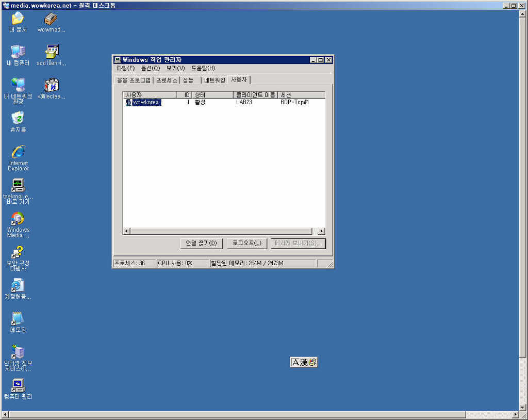Launch Internet Explorer from desktop
528x420 pixels.
coord(18,152)
